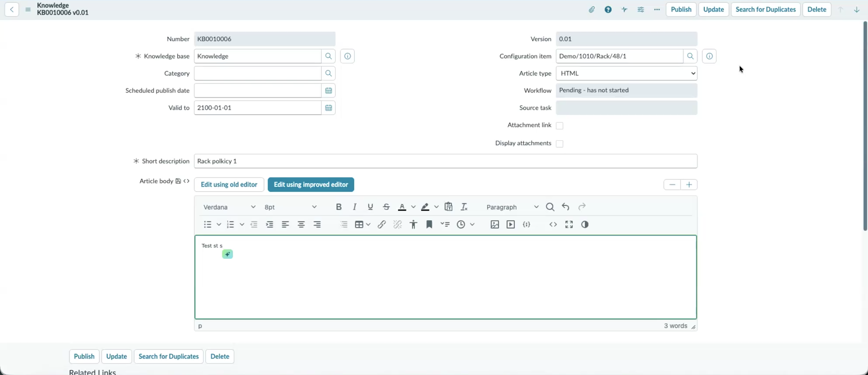
Task: Open find and replace in the editor toolbar
Action: click(x=550, y=207)
